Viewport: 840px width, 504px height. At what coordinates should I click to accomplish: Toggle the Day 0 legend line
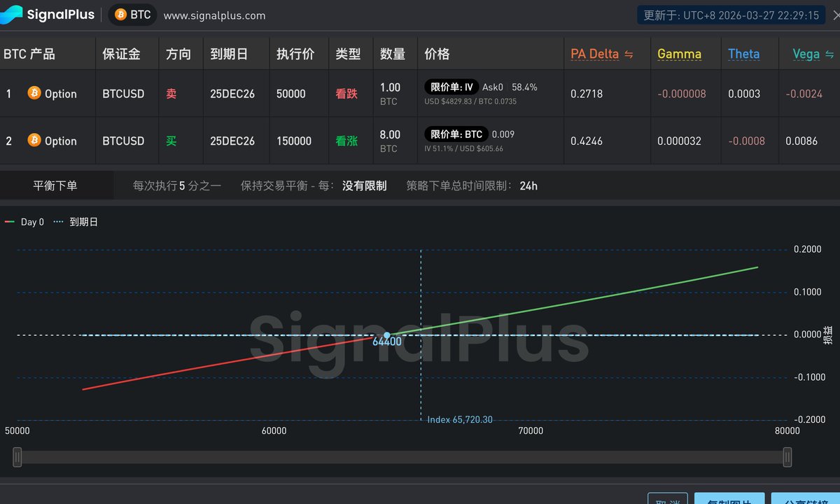[x=24, y=222]
